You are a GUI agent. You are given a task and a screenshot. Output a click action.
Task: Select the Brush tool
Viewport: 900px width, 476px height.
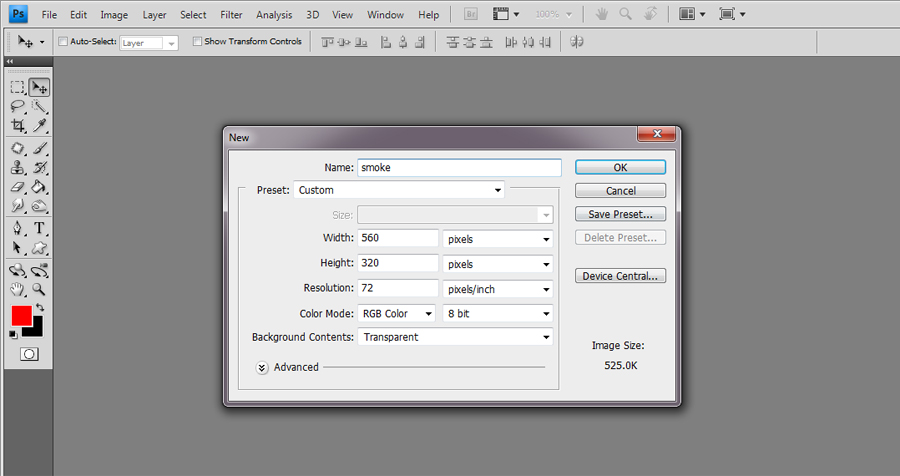[x=39, y=148]
